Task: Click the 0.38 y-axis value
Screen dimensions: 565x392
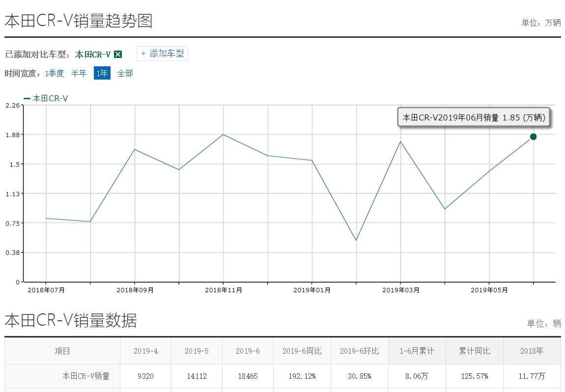Action: pos(13,252)
